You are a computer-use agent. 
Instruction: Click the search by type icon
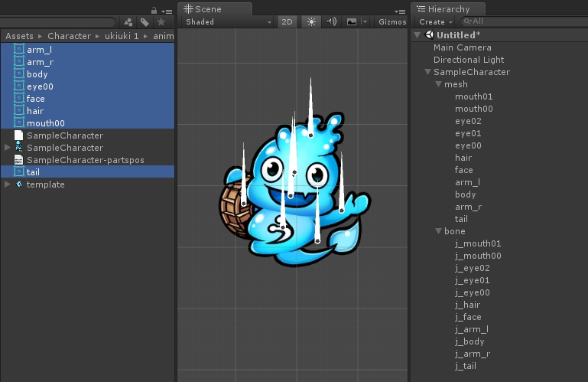pyautogui.click(x=128, y=22)
